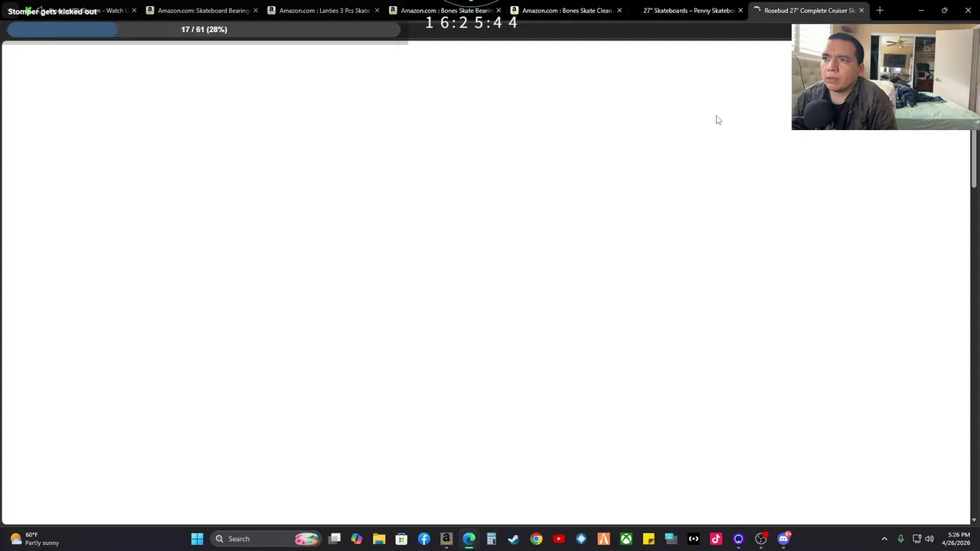Open the Xbox app in the taskbar
The image size is (980, 551).
[x=626, y=539]
